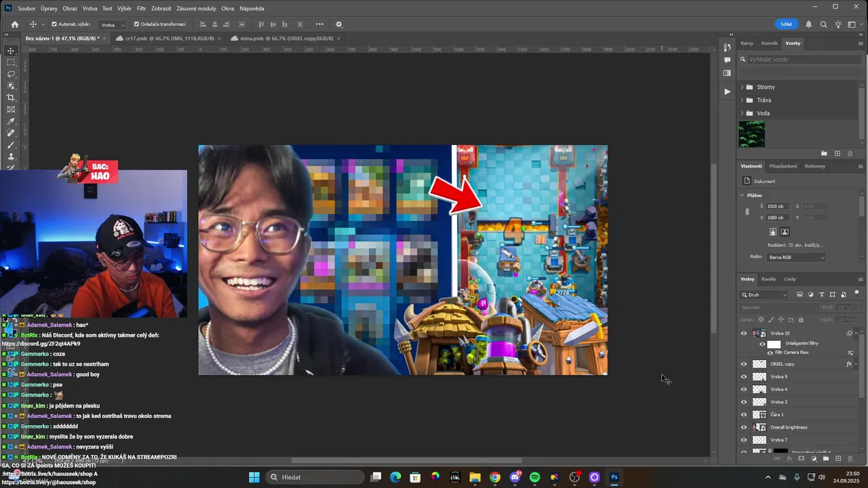Select portrait canvas orientation button

click(x=772, y=232)
